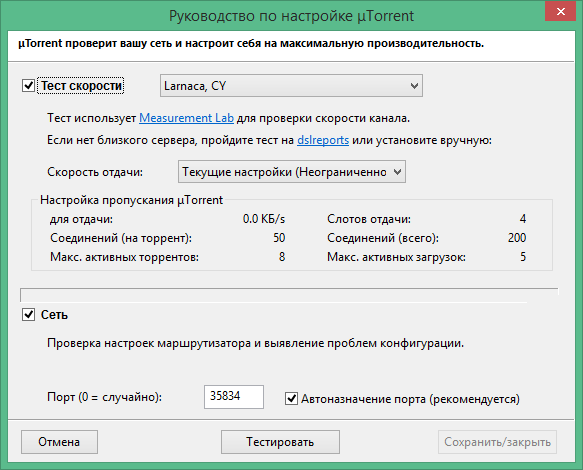This screenshot has height=470, width=583.
Task: Select the 0.0 КБ/s upload value
Action: 264,219
